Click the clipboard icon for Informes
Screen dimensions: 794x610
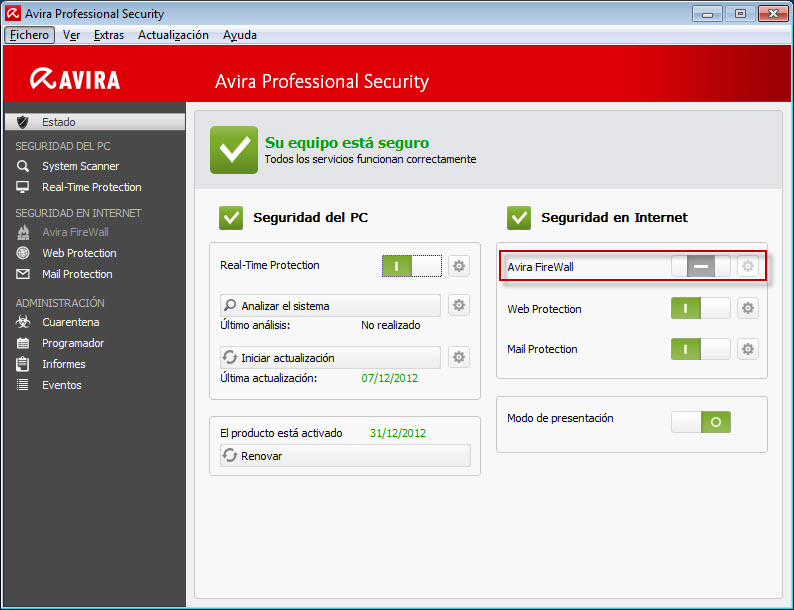click(23, 364)
